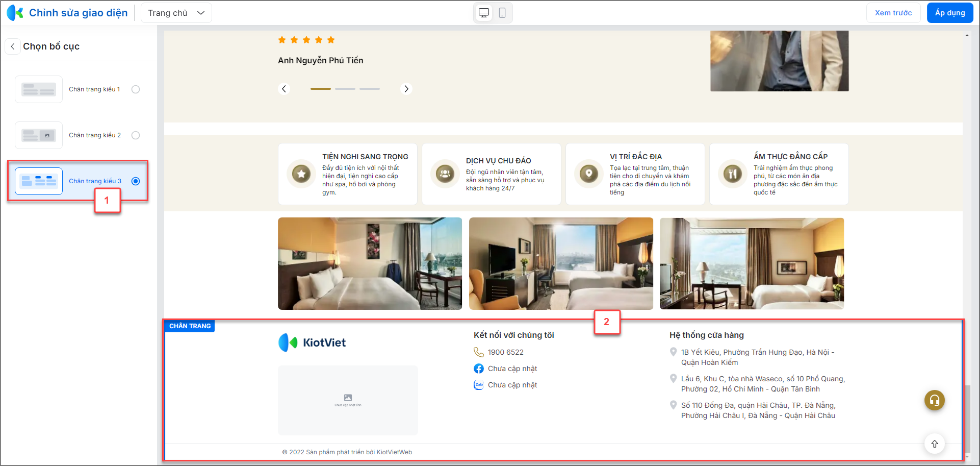The width and height of the screenshot is (980, 466).
Task: Click the DỊCH VỤ CHU ĐÁO card title
Action: click(x=499, y=161)
